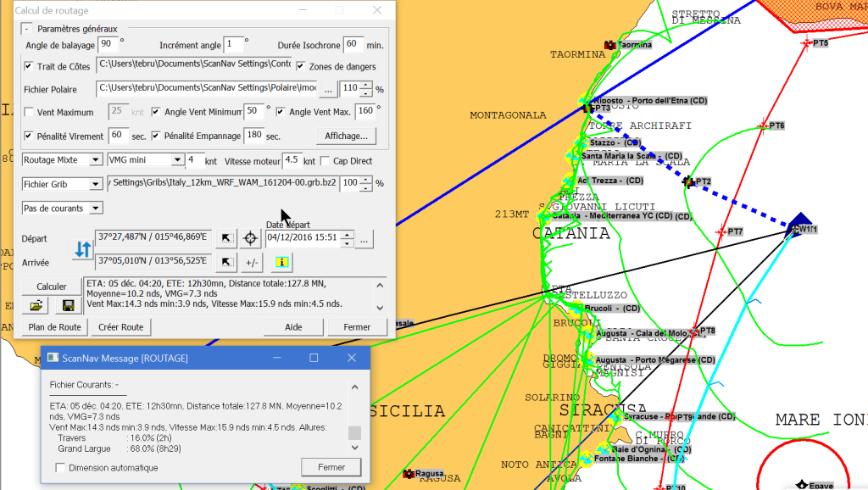Screen dimensions: 868x490
Task: Select Augusta Cala del Molo marina icon
Action: coord(587,333)
